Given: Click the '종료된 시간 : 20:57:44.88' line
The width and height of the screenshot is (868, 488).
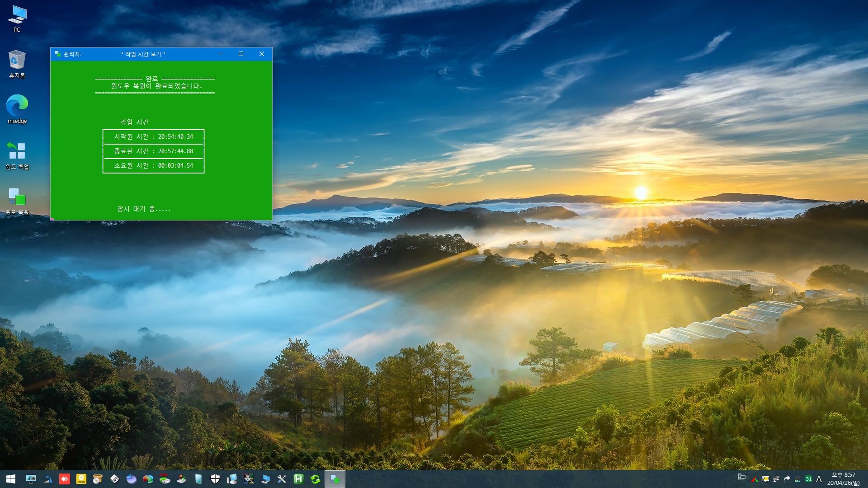Looking at the screenshot, I should tap(154, 151).
